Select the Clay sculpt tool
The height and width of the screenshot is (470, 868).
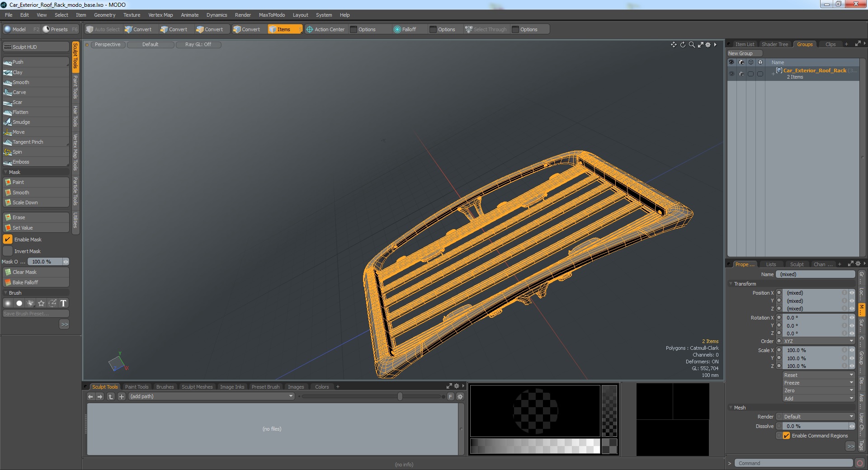tap(36, 72)
